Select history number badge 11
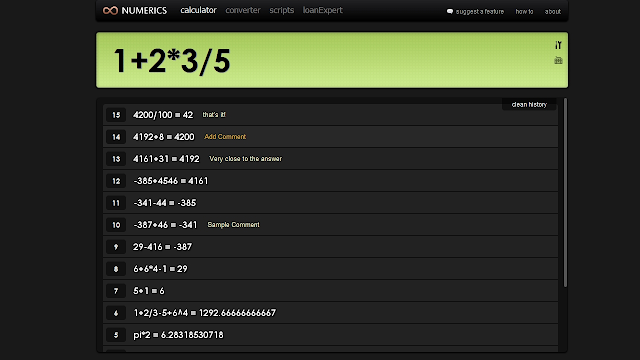The width and height of the screenshot is (640, 360). tap(116, 203)
